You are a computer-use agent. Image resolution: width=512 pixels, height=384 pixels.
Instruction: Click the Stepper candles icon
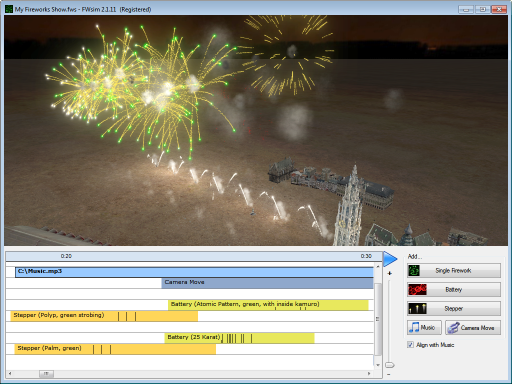[417, 309]
